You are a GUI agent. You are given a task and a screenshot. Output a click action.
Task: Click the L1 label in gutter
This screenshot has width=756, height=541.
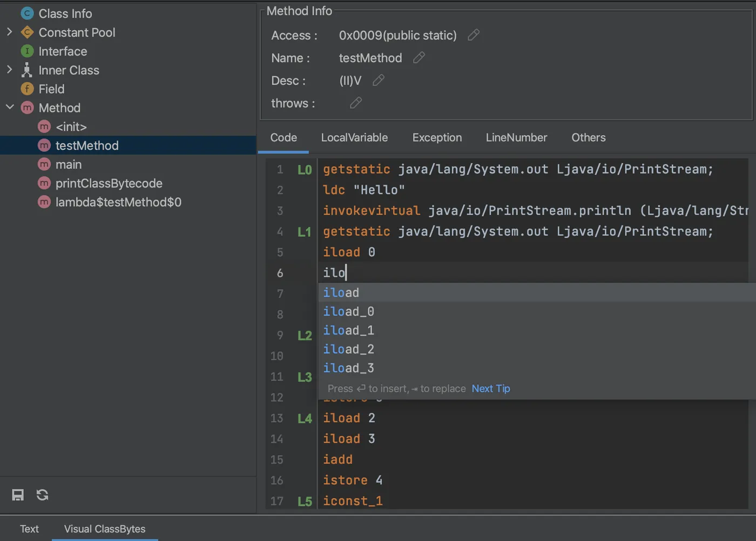pyautogui.click(x=305, y=232)
